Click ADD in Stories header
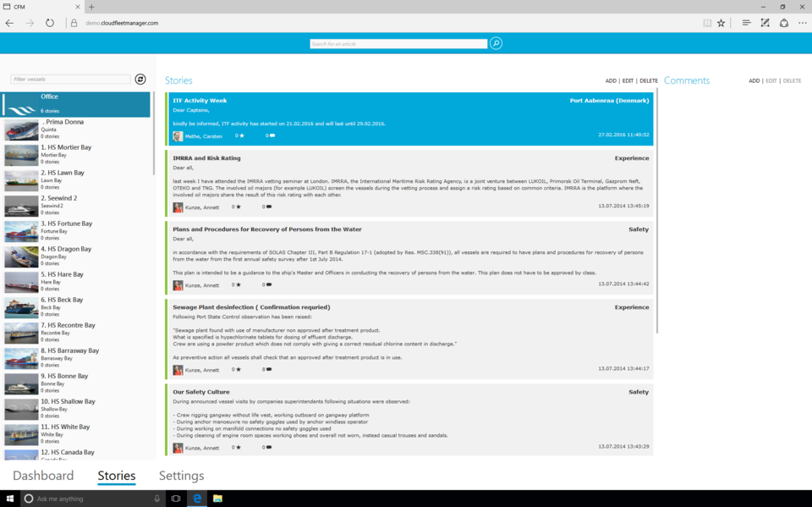Image resolution: width=812 pixels, height=507 pixels. point(611,81)
